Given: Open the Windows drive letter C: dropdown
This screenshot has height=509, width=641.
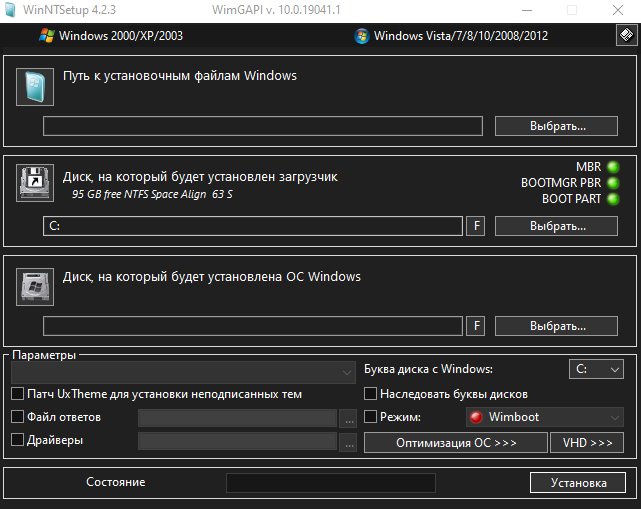Looking at the screenshot, I should tap(596, 369).
